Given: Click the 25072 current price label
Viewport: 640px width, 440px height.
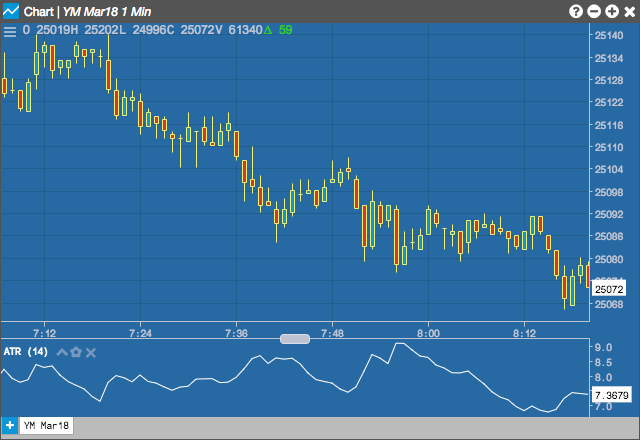Looking at the screenshot, I should coord(609,289).
